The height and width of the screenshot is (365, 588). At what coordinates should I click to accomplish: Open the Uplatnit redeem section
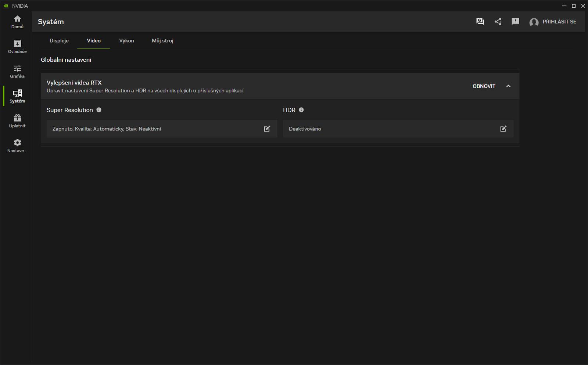click(17, 121)
